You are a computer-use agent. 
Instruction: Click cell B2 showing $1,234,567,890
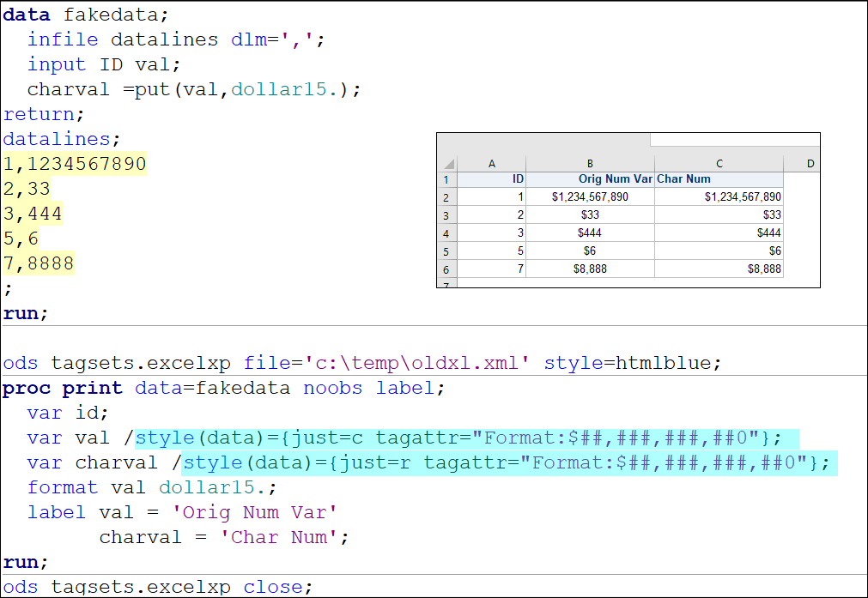coord(590,197)
